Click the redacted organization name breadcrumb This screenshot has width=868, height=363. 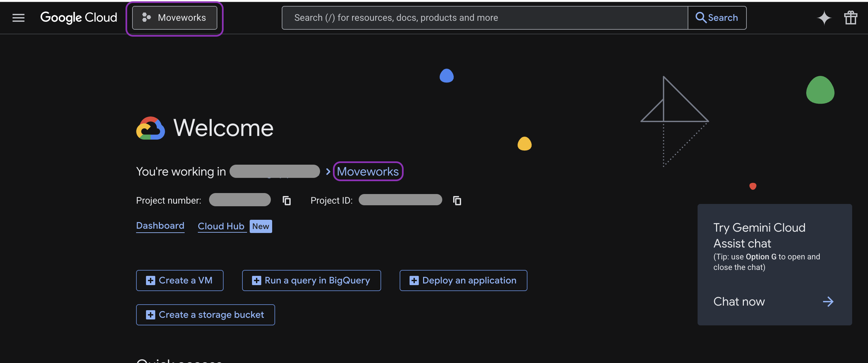click(x=274, y=171)
